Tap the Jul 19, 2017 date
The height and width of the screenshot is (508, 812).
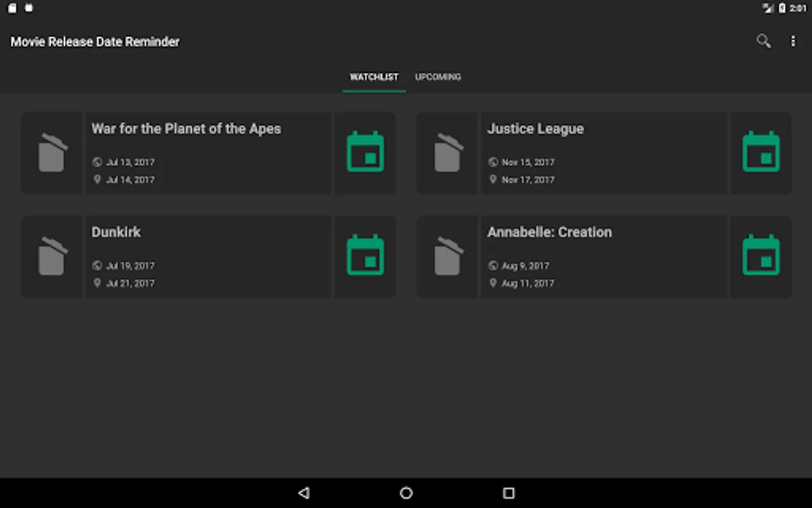130,265
